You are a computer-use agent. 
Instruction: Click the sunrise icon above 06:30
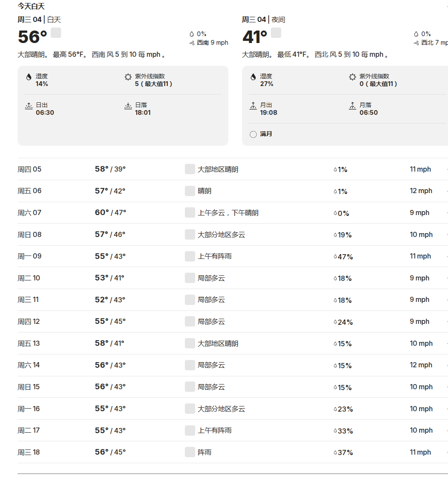click(29, 106)
